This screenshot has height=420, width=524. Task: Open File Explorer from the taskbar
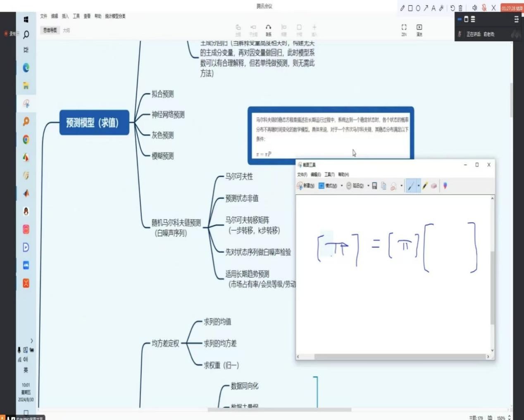tap(26, 86)
